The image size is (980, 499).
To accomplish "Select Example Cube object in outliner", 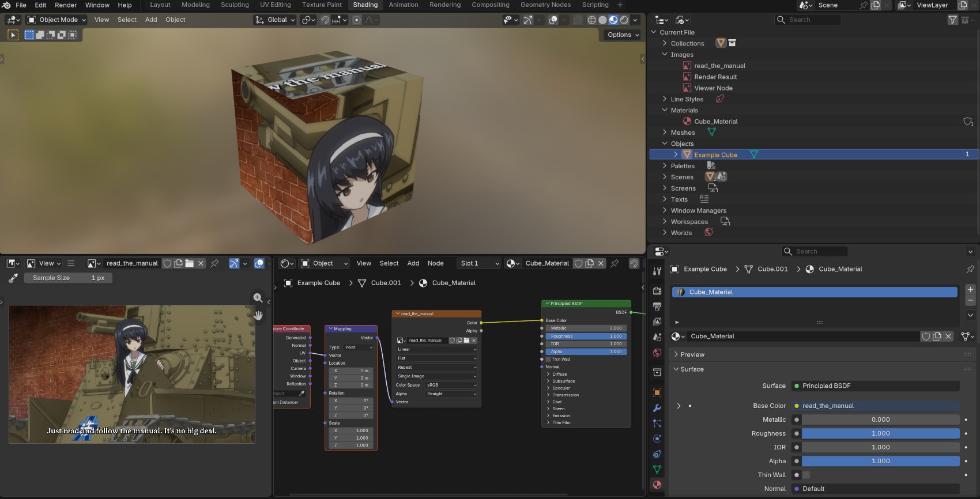I will coord(715,155).
